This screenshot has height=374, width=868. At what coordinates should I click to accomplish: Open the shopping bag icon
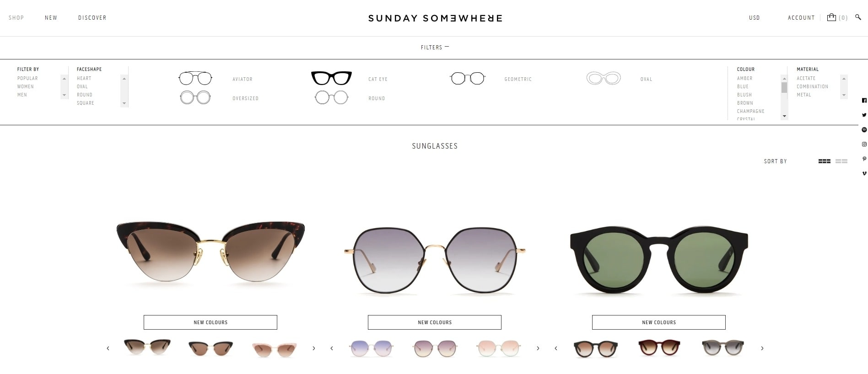[831, 17]
